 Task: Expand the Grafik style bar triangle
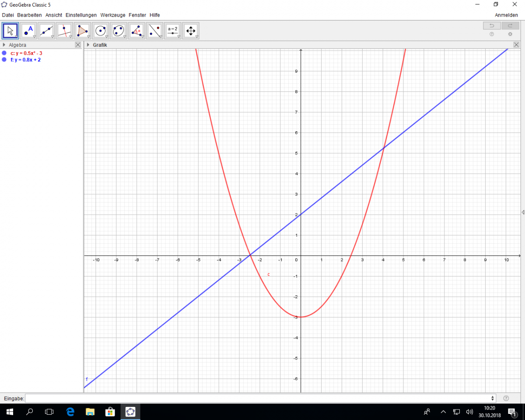point(88,45)
